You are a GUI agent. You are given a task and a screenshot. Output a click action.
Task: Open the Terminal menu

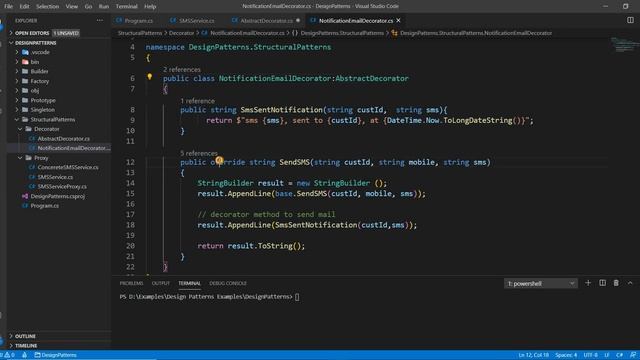[x=127, y=6]
